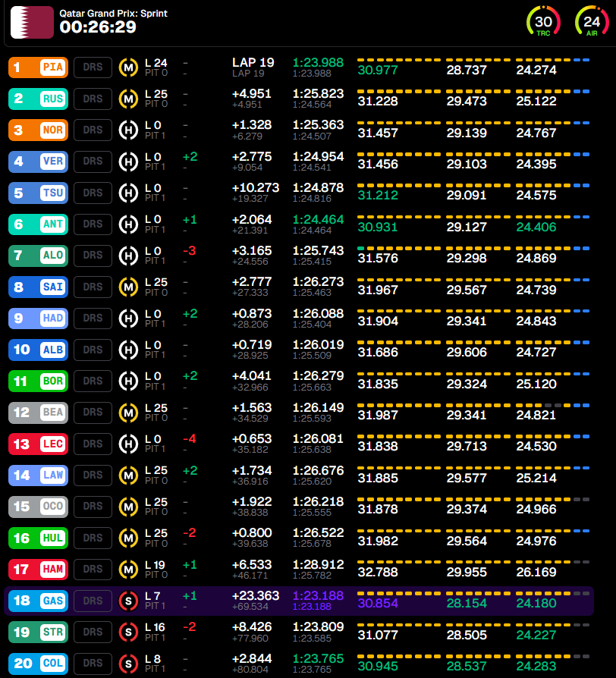Click the track temperature gauge (TRC 30)
This screenshot has height=678, width=616.
(543, 20)
